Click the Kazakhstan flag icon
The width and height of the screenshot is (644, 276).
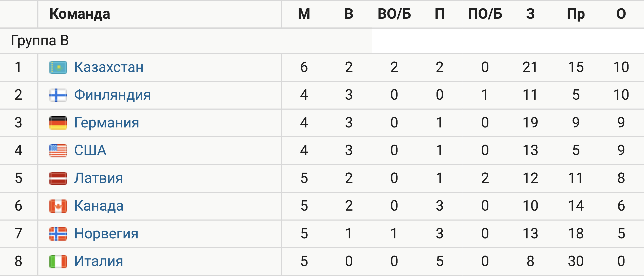pos(58,67)
